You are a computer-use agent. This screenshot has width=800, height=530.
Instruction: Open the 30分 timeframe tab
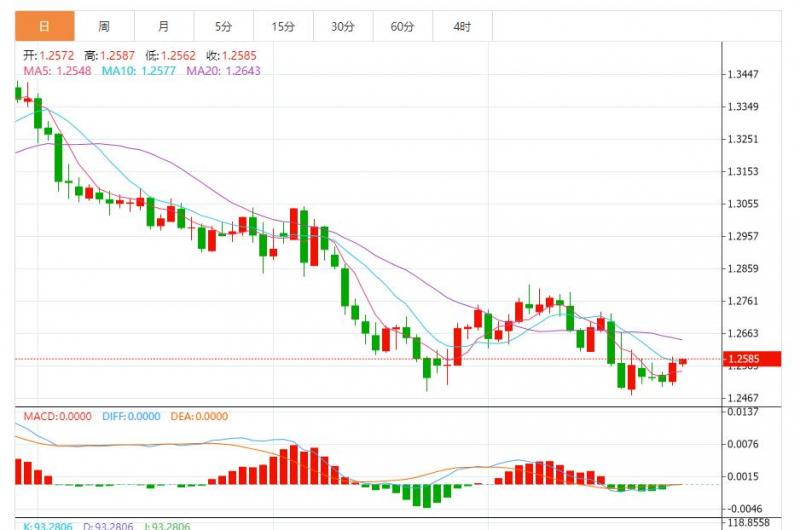click(343, 26)
